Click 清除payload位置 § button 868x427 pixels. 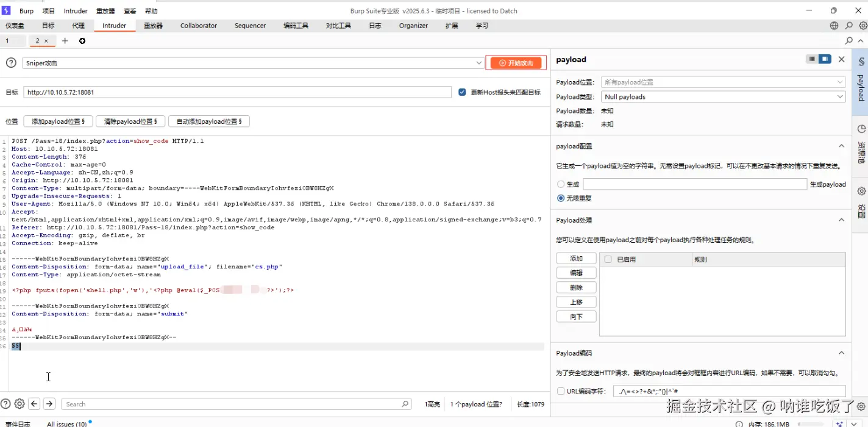pyautogui.click(x=130, y=121)
